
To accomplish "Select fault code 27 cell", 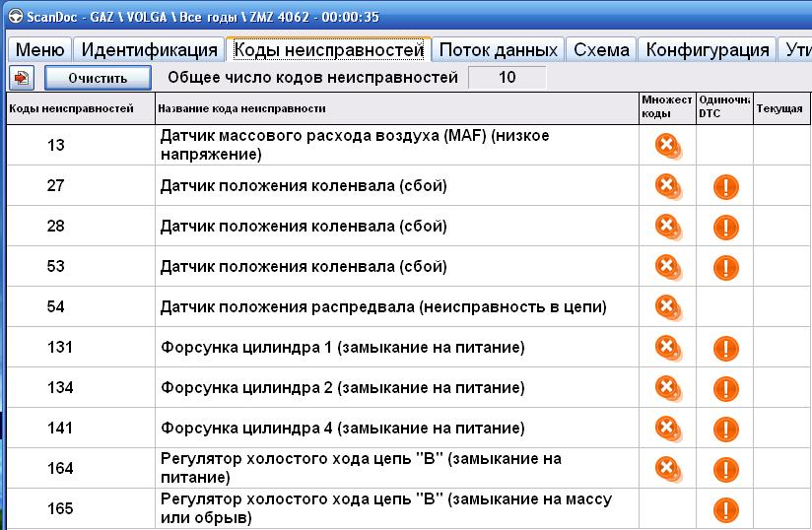I will 81,186.
